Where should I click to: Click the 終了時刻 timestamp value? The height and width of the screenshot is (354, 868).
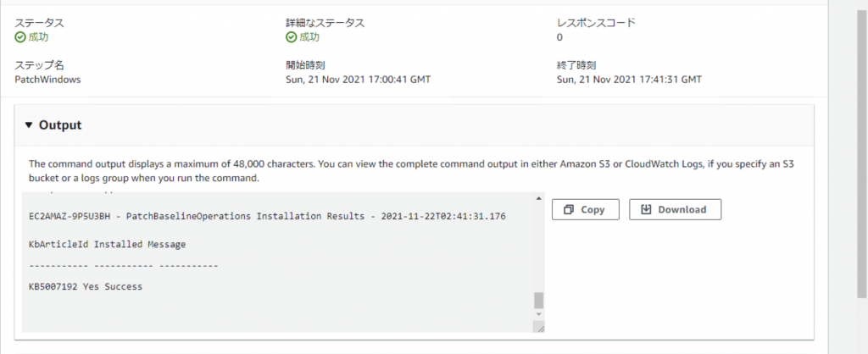tap(630, 80)
